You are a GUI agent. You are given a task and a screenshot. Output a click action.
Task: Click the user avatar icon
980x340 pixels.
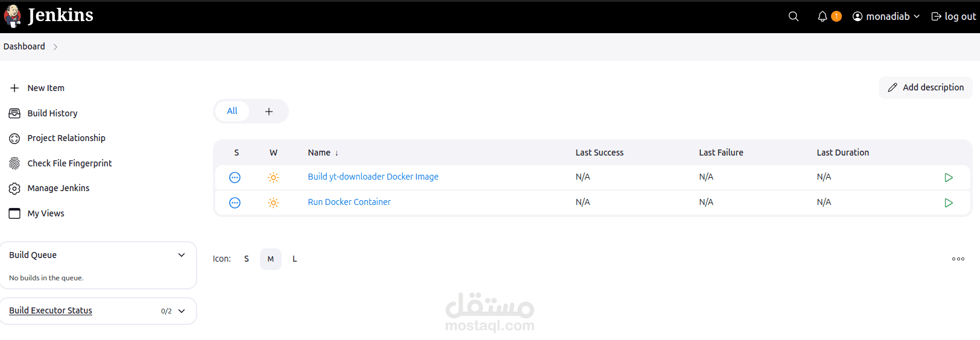pos(858,16)
